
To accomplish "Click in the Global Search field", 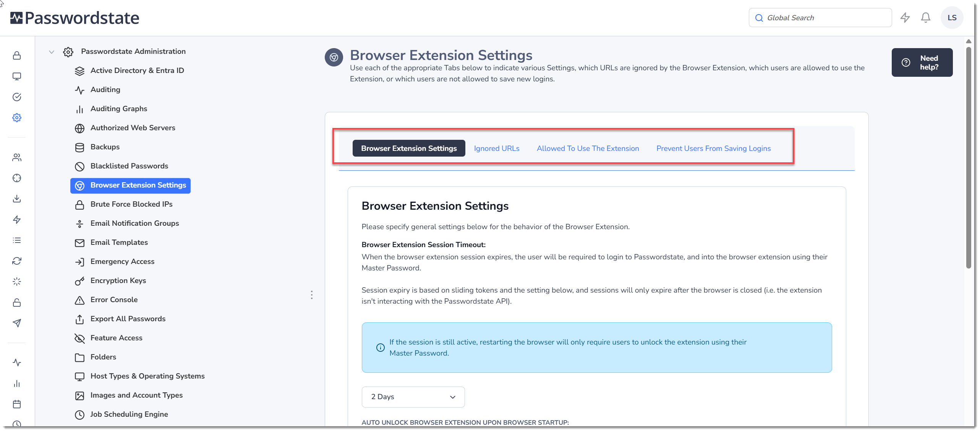I will point(820,18).
